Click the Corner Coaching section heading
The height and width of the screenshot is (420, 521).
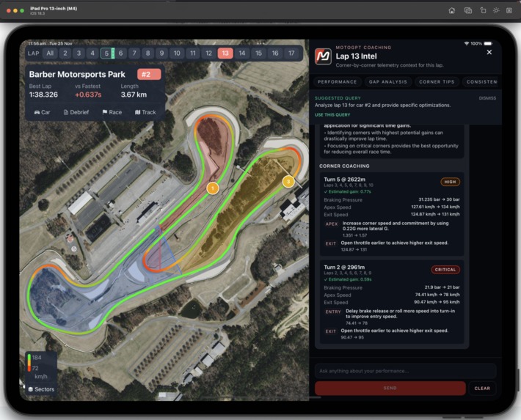[x=344, y=166]
